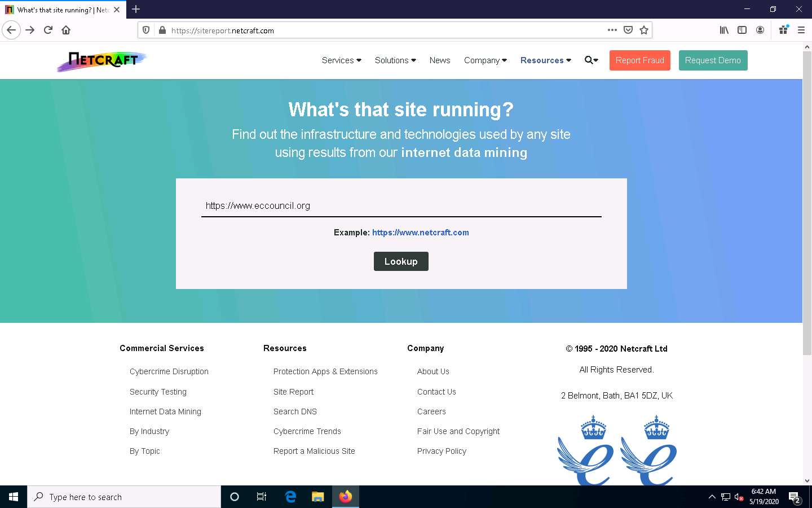Screen dimensions: 812x508
Task: Open Protection Apps & Extensions link
Action: (x=325, y=371)
